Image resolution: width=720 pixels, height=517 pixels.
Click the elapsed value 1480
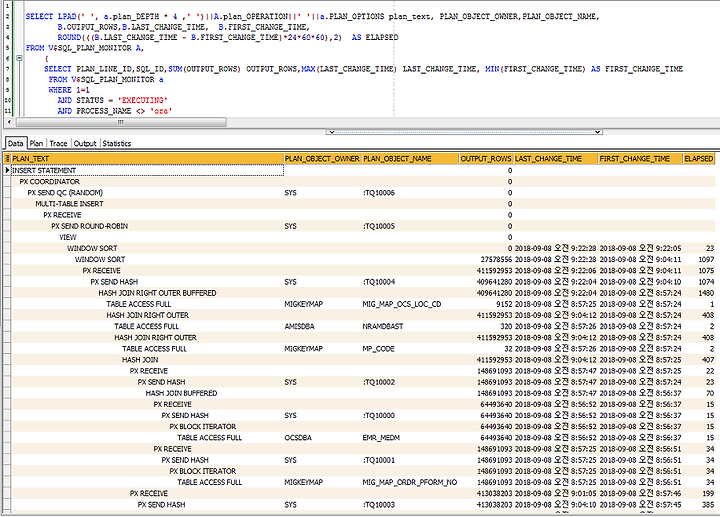[x=699, y=293]
